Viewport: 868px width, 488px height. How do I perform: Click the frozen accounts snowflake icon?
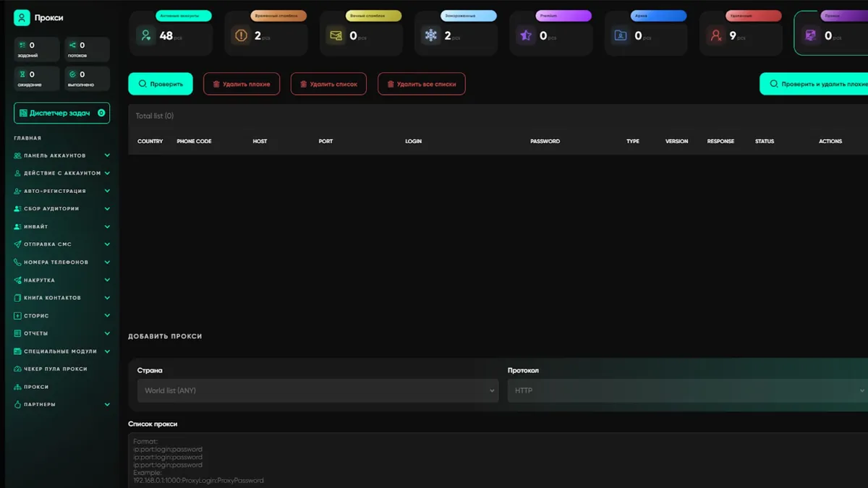(431, 35)
